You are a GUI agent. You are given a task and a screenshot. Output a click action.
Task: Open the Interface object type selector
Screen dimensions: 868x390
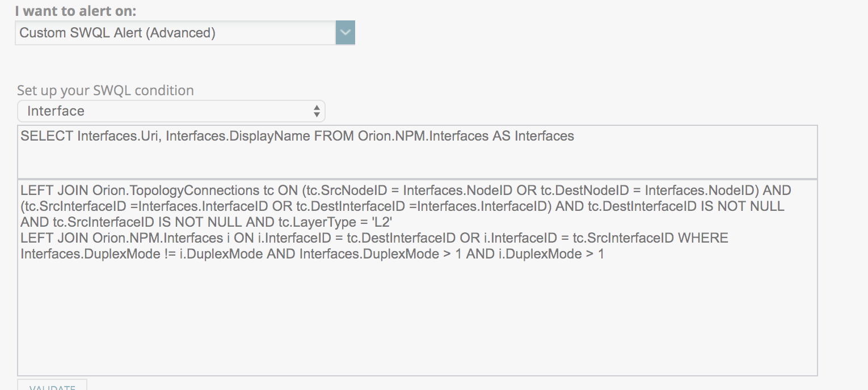[x=171, y=111]
